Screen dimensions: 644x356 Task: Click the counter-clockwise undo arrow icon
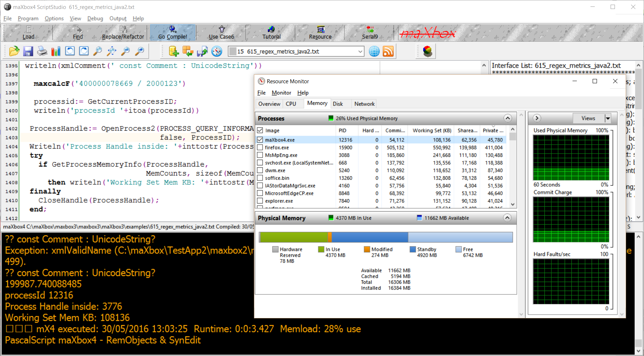pos(70,51)
